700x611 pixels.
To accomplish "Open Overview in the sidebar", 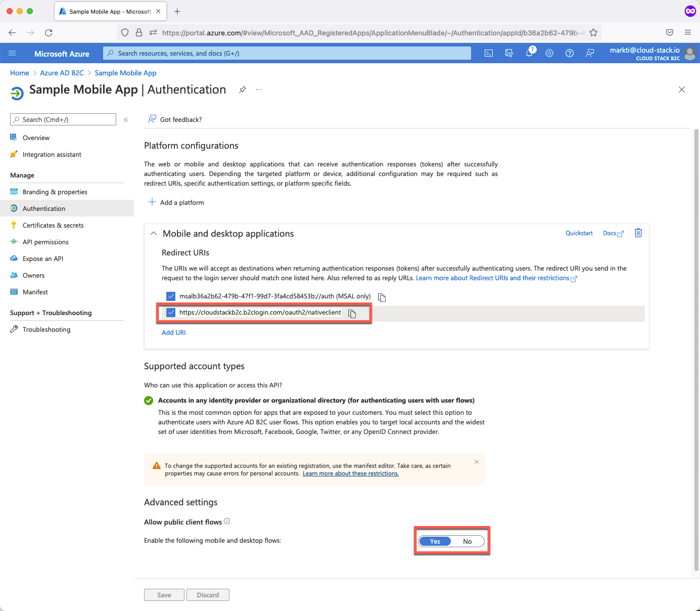I will click(x=36, y=138).
